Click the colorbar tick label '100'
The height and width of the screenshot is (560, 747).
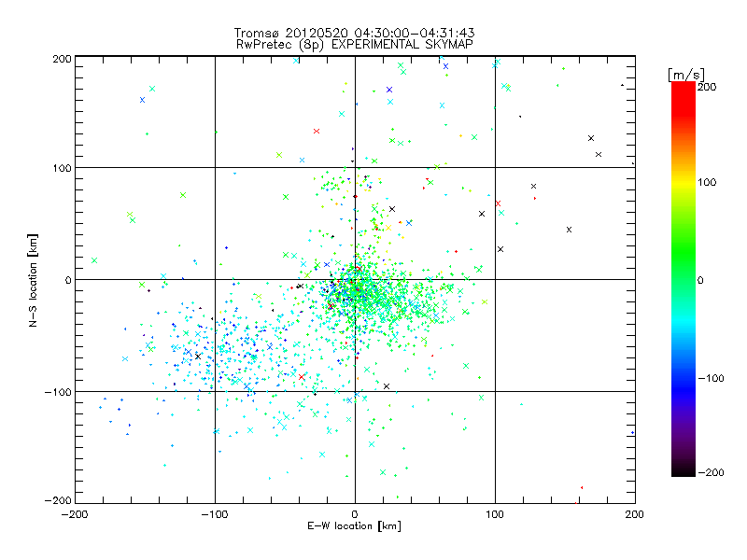(707, 182)
